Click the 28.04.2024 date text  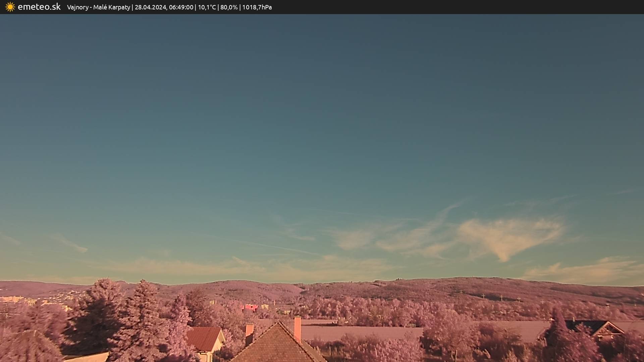150,7
